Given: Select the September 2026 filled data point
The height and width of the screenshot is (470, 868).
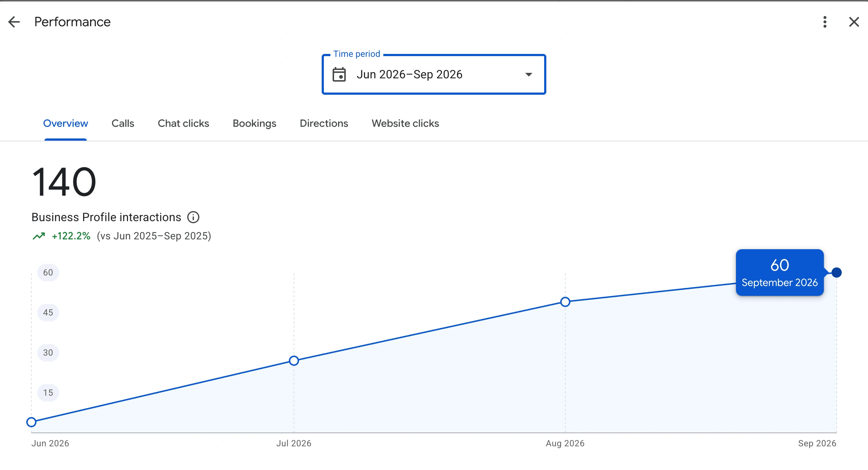Looking at the screenshot, I should [x=837, y=273].
